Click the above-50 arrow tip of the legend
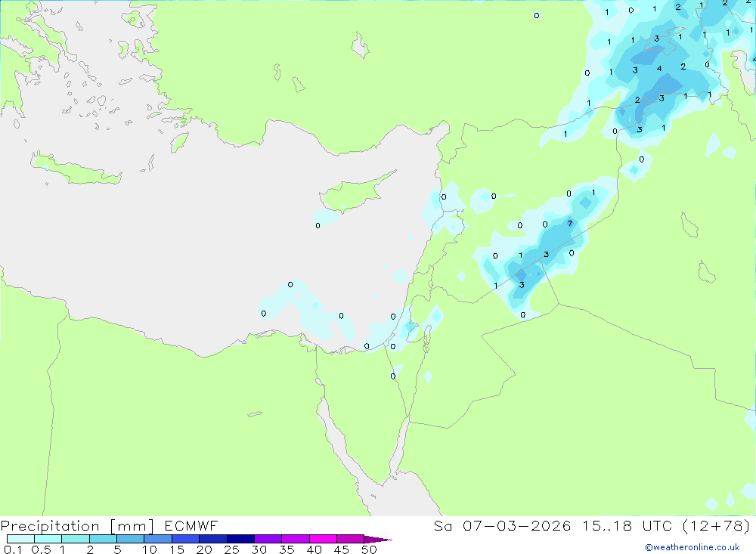 pos(378,540)
